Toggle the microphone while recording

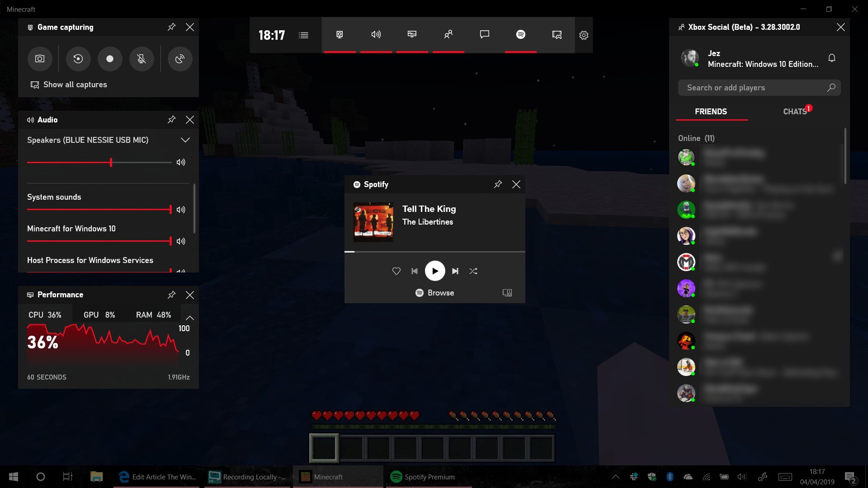tap(142, 59)
